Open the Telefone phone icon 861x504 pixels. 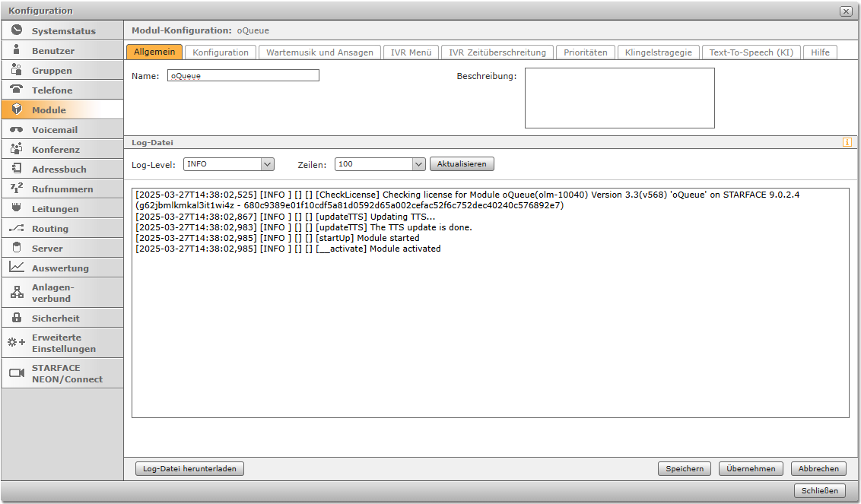(17, 90)
